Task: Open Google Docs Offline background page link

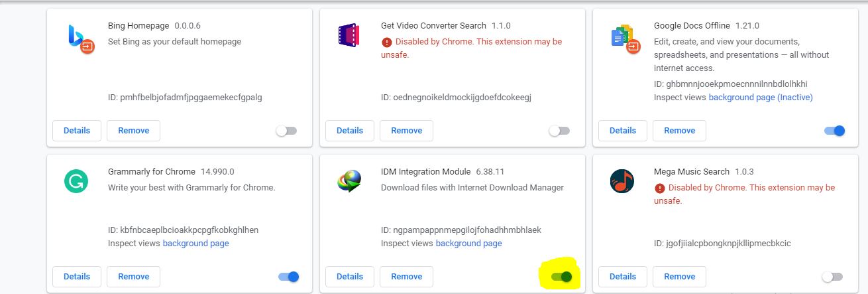Action: pos(760,98)
